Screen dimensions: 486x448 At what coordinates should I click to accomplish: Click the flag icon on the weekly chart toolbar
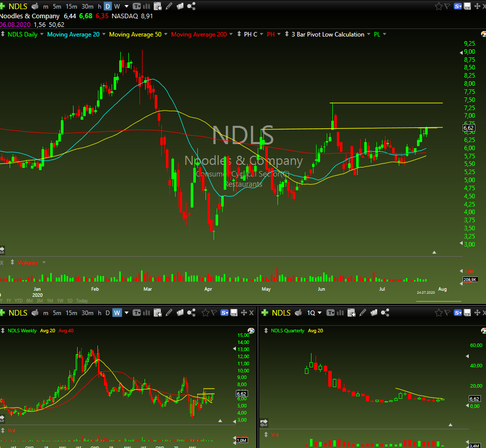pos(214,313)
